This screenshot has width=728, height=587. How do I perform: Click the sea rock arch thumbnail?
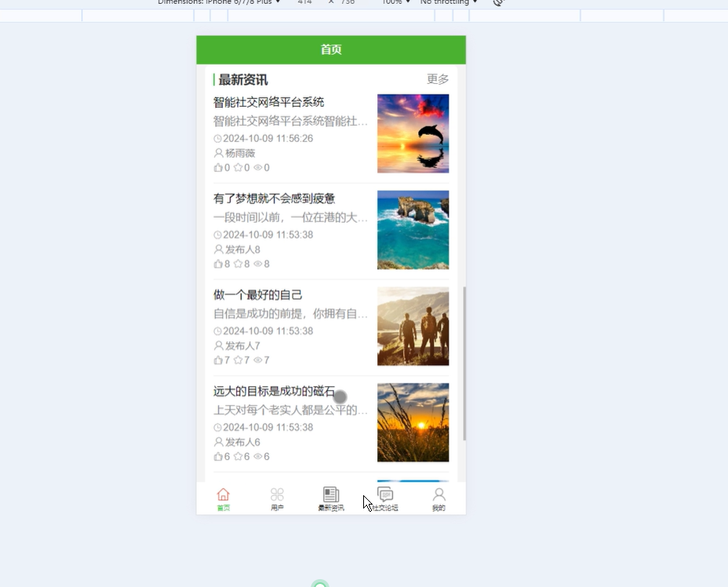point(413,230)
